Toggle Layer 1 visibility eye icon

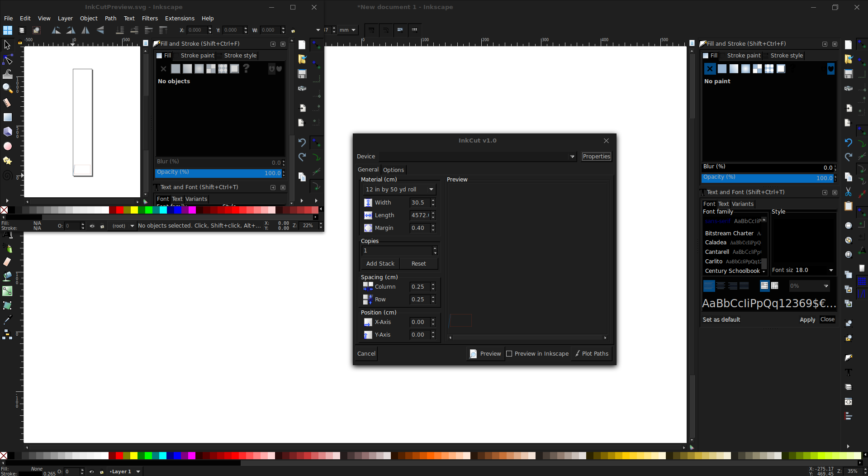click(92, 471)
